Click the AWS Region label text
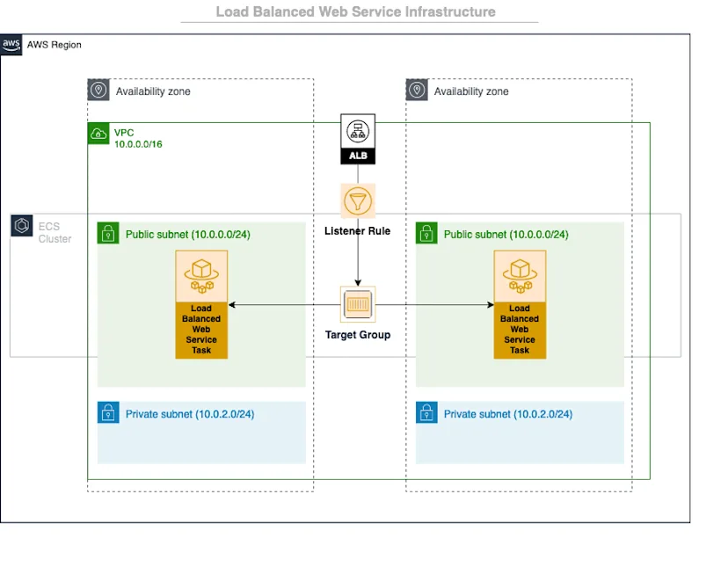728x567 pixels. (55, 45)
